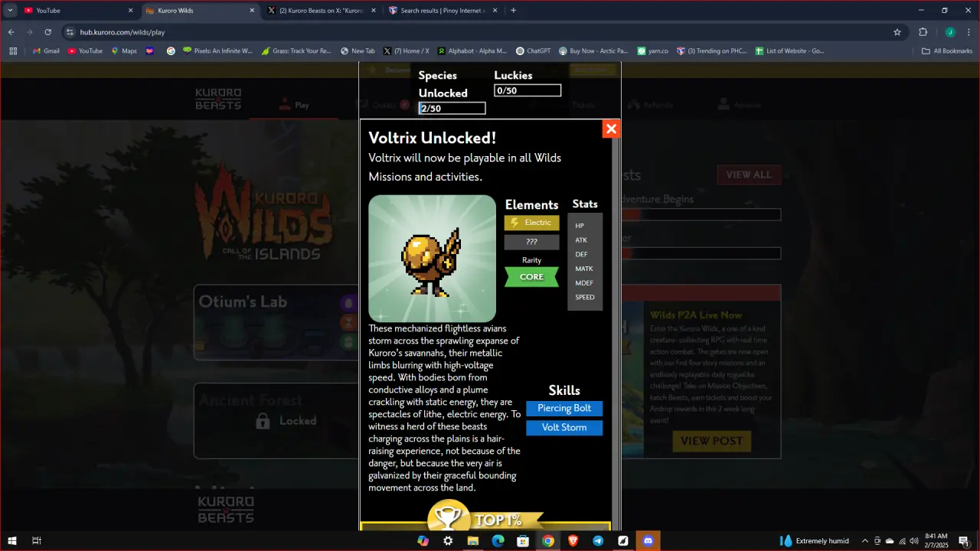Open the notification center icon
980x551 pixels.
click(x=964, y=540)
